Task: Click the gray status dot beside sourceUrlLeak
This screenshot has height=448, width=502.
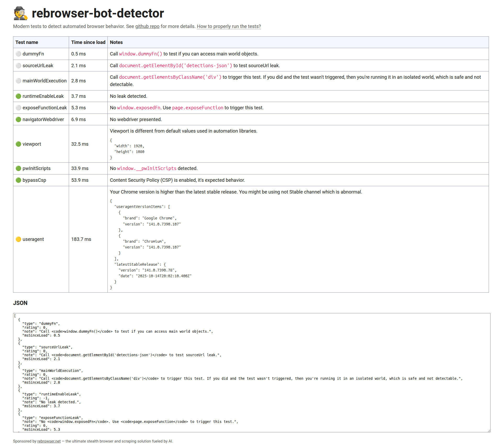Action: (x=18, y=66)
